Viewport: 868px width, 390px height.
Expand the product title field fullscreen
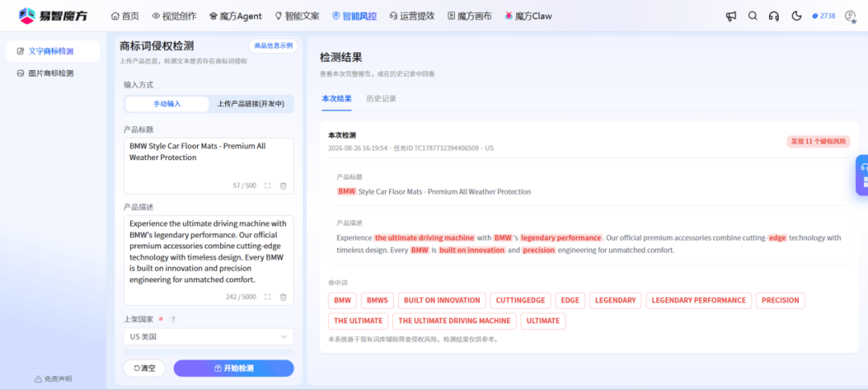point(268,186)
